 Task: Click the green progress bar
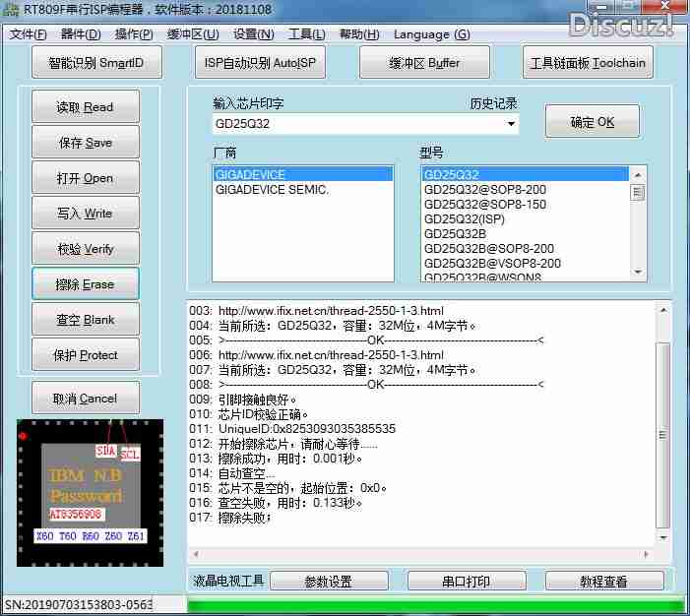[435, 605]
